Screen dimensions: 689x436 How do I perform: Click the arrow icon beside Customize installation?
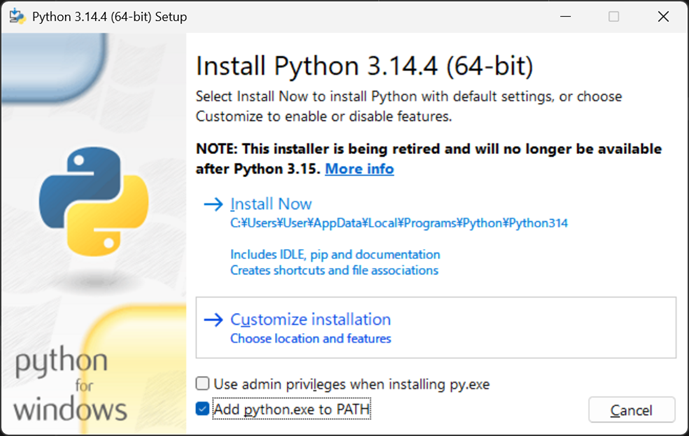(x=213, y=320)
